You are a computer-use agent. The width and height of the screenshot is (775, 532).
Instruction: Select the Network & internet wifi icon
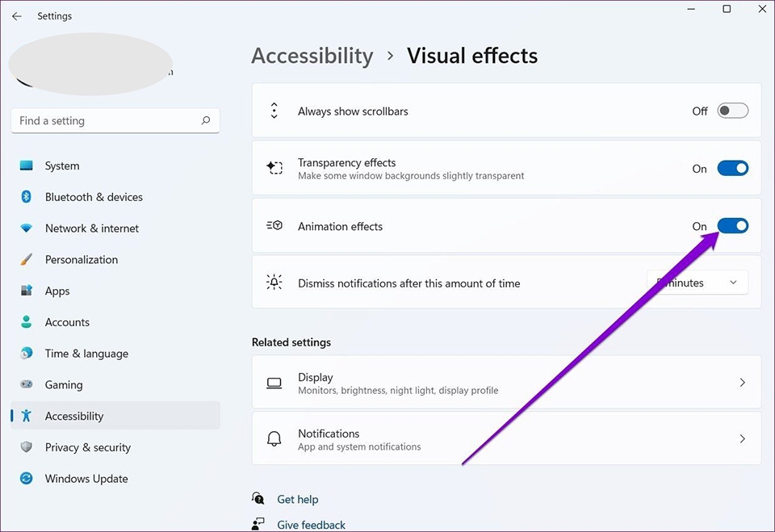tap(27, 228)
